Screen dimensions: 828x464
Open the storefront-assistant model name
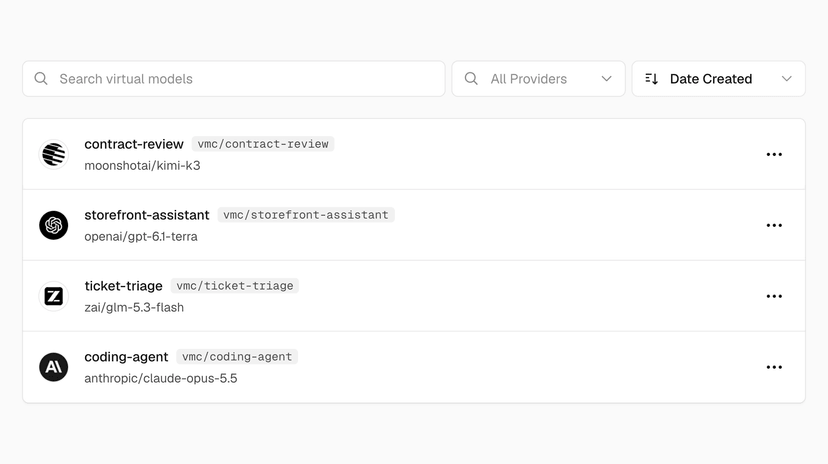[x=147, y=215]
